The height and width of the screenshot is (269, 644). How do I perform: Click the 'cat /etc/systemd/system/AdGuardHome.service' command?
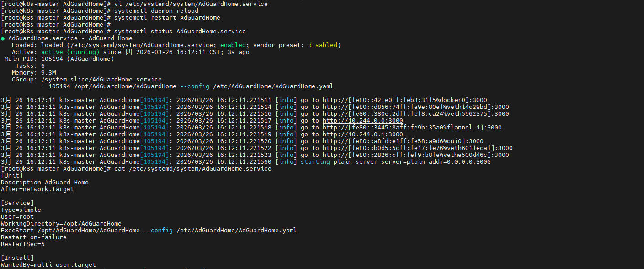[193, 169]
